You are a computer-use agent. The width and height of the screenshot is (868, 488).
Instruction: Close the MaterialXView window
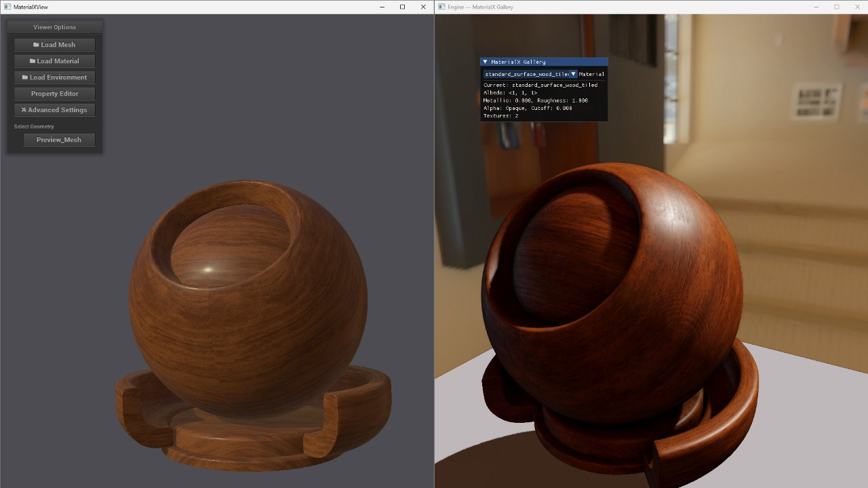423,7
